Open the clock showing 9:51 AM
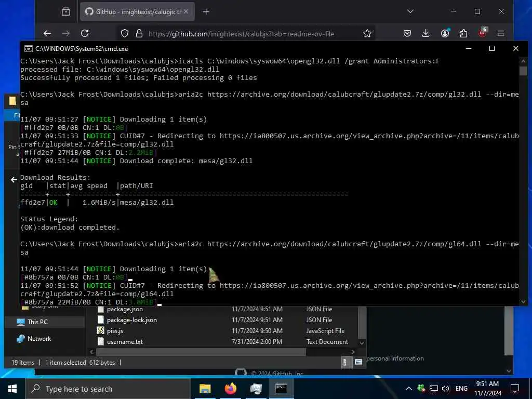Viewport: 532px width, 399px height. (x=487, y=389)
